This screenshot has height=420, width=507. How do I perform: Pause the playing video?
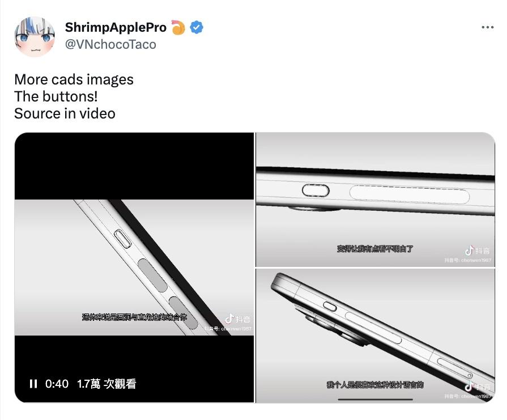(33, 384)
